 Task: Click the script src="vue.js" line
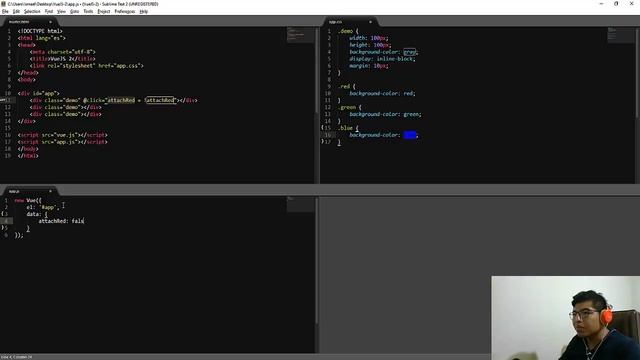62,135
